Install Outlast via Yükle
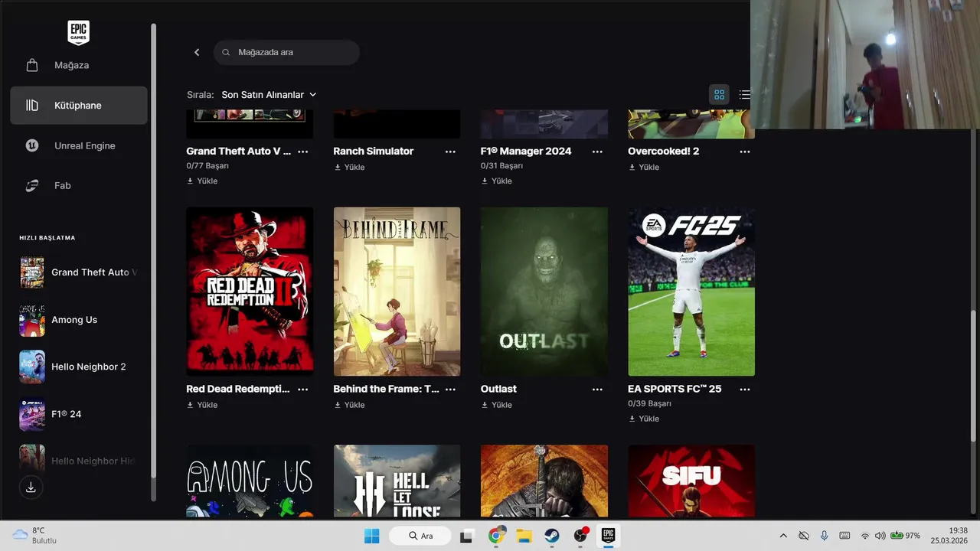This screenshot has height=551, width=980. [496, 405]
